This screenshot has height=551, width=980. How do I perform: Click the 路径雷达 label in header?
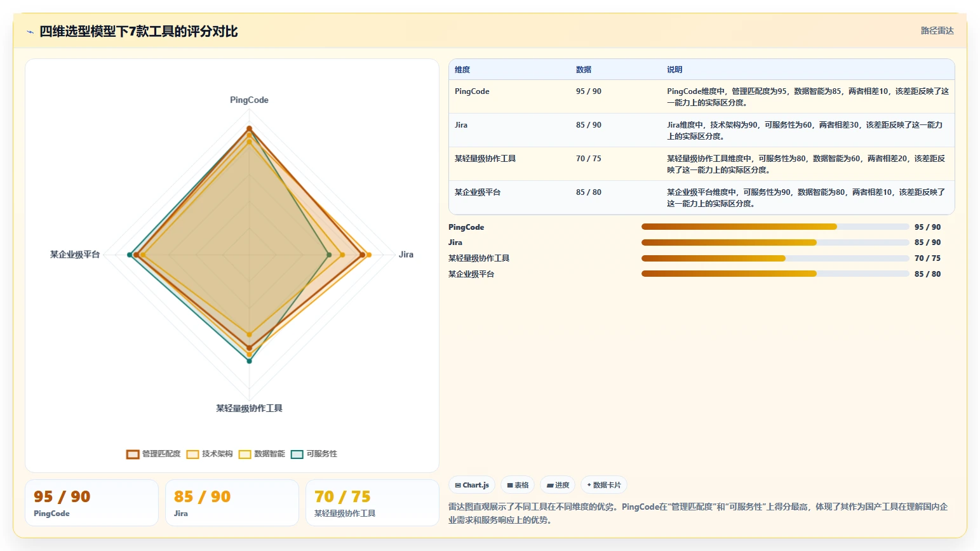(x=937, y=30)
